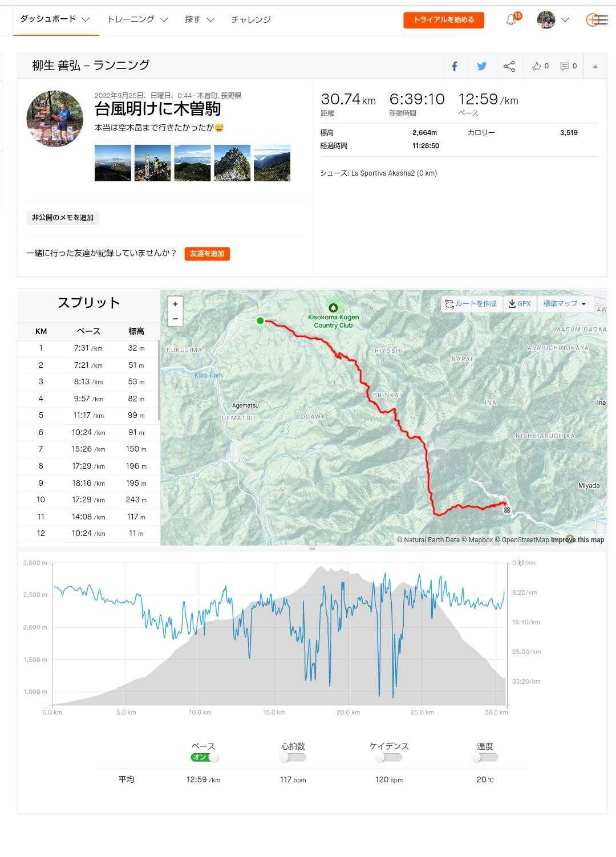Go to the Challenges menu item

(x=251, y=19)
